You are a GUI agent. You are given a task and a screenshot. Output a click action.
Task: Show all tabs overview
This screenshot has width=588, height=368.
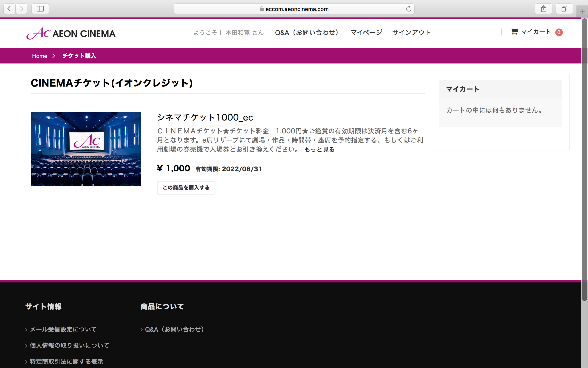pos(564,9)
